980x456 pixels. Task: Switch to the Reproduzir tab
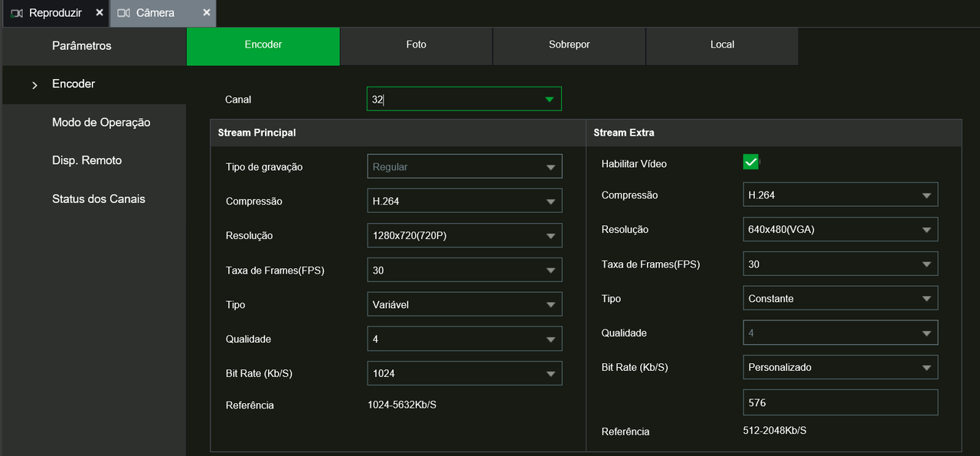(55, 13)
